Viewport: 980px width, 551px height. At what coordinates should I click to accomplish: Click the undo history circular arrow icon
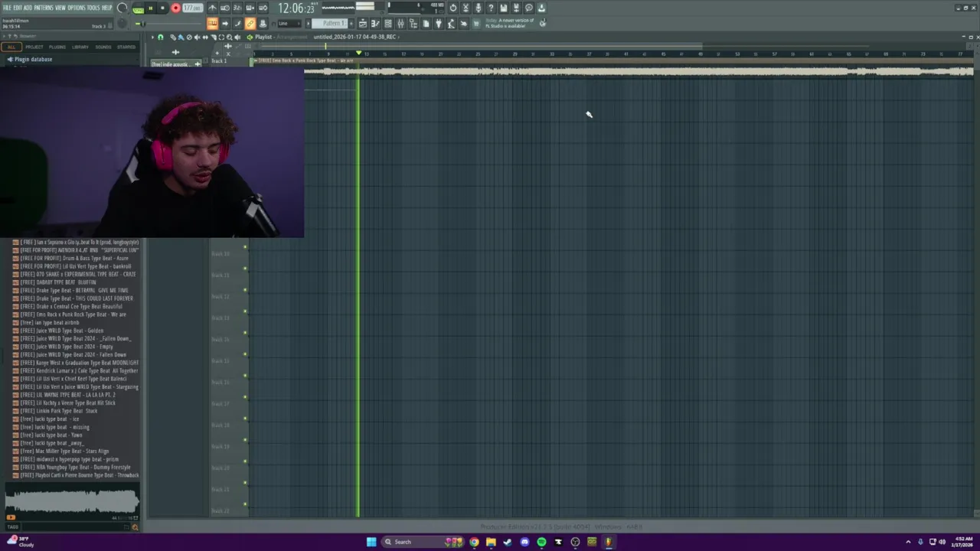tap(453, 8)
